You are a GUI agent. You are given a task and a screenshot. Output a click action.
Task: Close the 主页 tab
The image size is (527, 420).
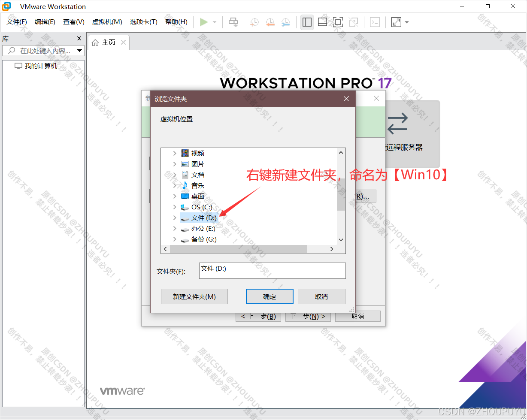point(123,42)
